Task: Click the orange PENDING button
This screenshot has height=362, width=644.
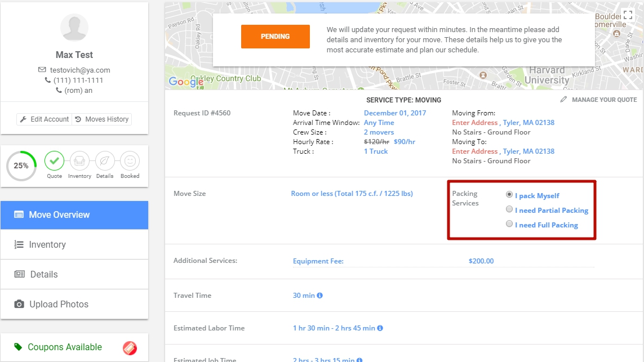Action: pyautogui.click(x=275, y=37)
